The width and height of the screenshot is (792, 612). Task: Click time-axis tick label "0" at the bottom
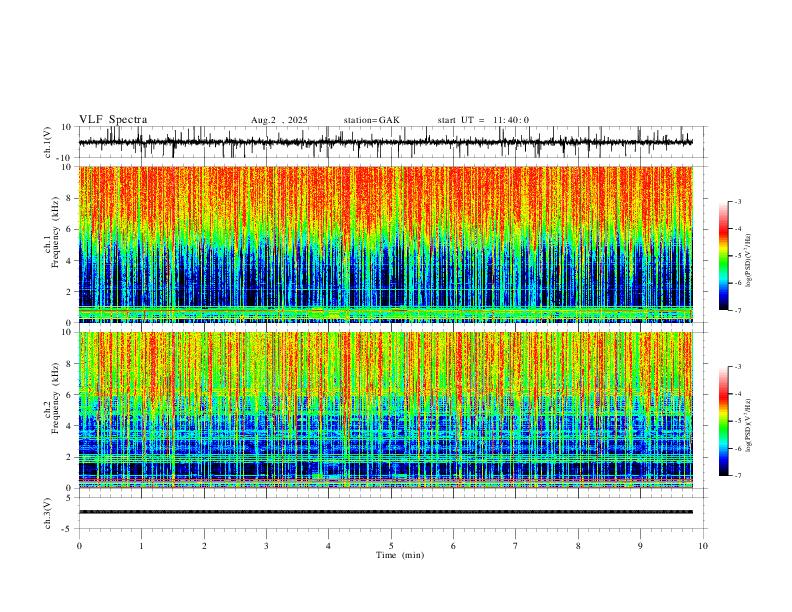79,546
